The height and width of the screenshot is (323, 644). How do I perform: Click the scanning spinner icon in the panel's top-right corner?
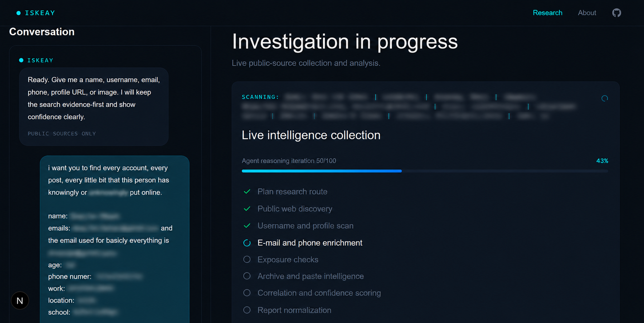tap(605, 98)
